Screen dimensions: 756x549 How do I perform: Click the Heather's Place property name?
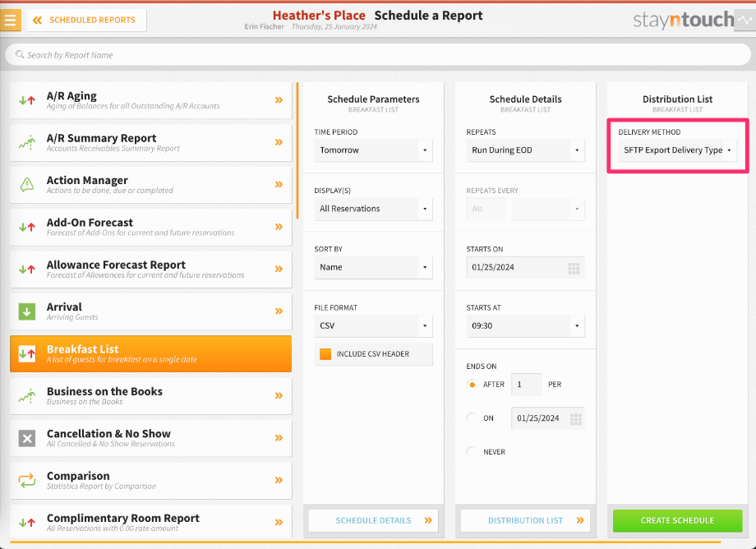319,16
